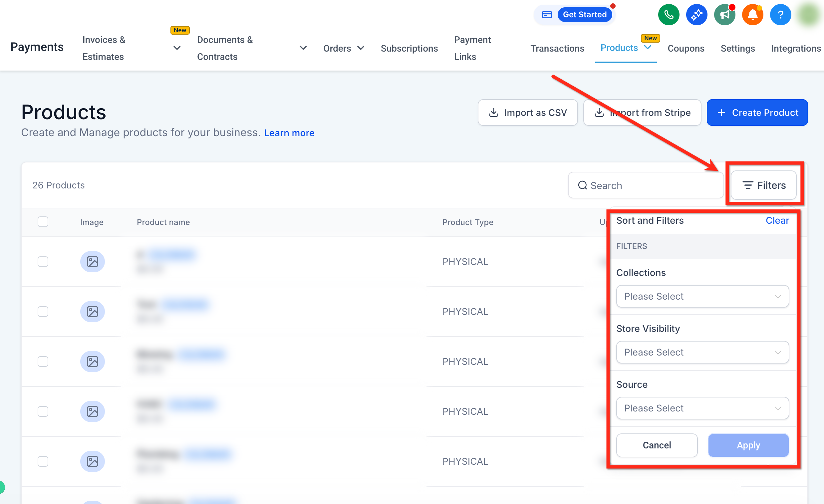Screen dimensions: 824x504
Task: Click the card icon beside Get Started
Action: tap(547, 15)
